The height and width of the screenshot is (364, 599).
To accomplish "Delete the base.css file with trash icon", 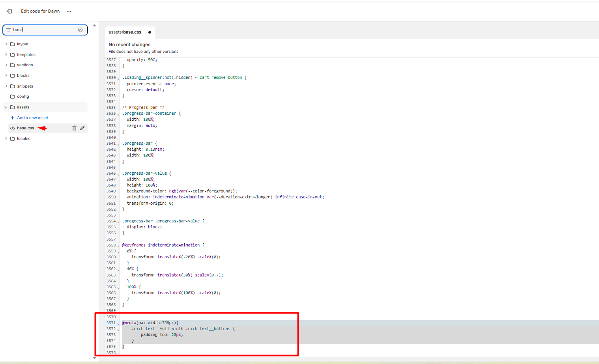I will pyautogui.click(x=74, y=128).
